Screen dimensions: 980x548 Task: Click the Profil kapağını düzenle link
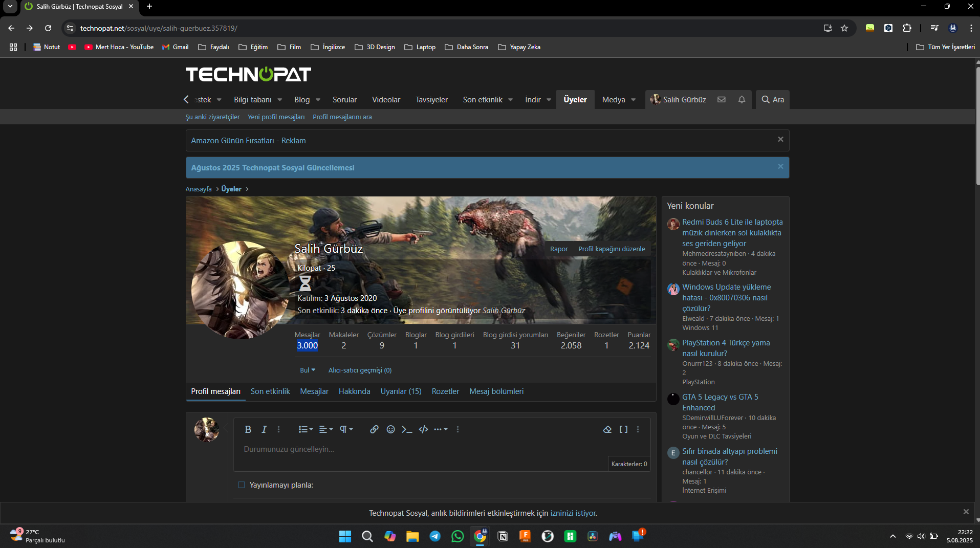612,249
